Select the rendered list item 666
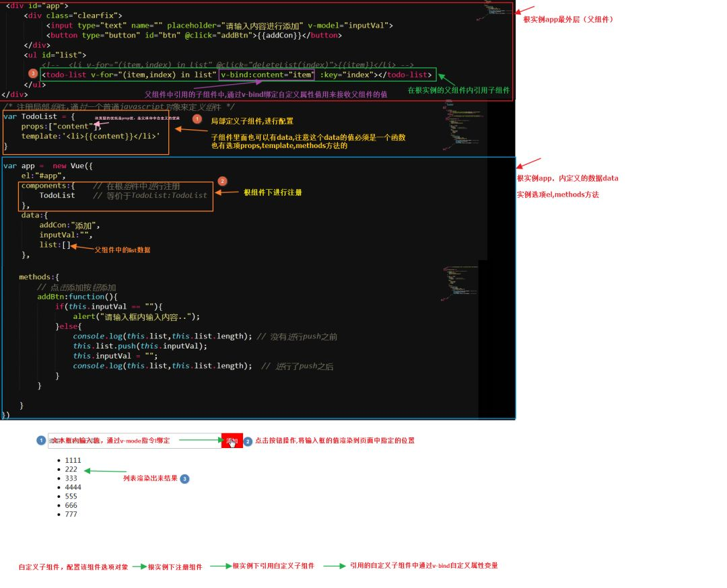The height and width of the screenshot is (588, 727). [71, 505]
